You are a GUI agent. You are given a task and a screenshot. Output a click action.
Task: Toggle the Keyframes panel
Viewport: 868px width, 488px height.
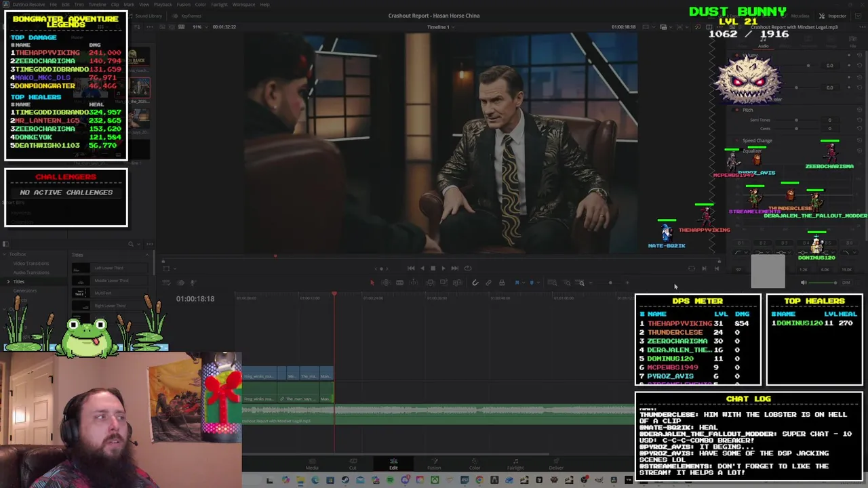186,16
